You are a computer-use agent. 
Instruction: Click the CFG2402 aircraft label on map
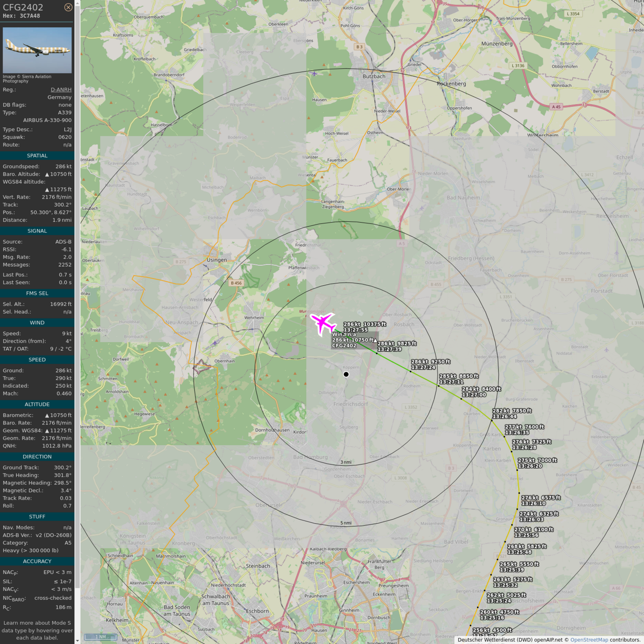point(344,346)
